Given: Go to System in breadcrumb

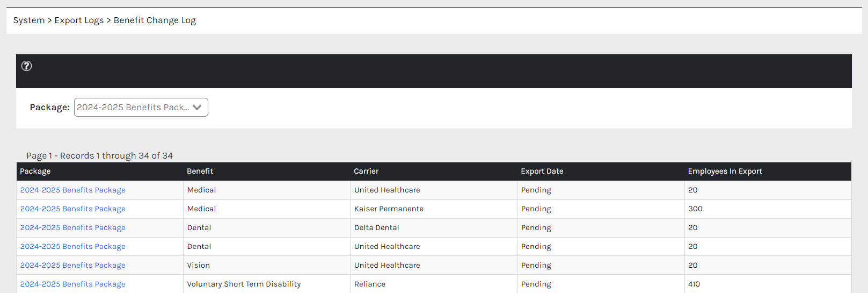Looking at the screenshot, I should tap(29, 20).
